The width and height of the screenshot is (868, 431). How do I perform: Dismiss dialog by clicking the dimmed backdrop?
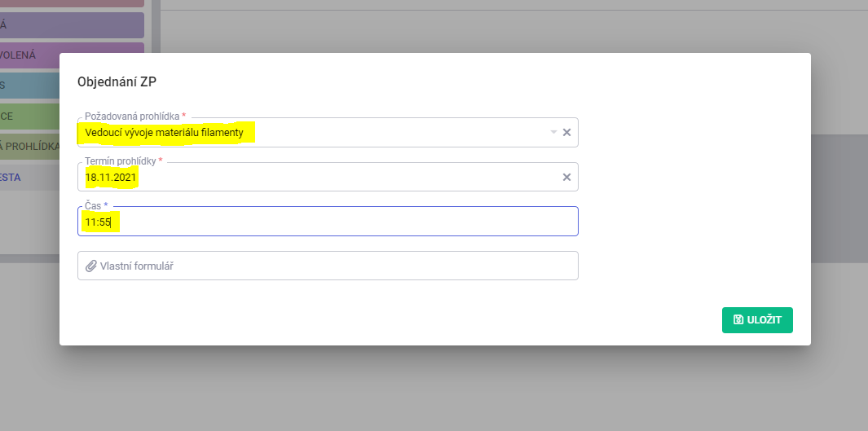434,387
